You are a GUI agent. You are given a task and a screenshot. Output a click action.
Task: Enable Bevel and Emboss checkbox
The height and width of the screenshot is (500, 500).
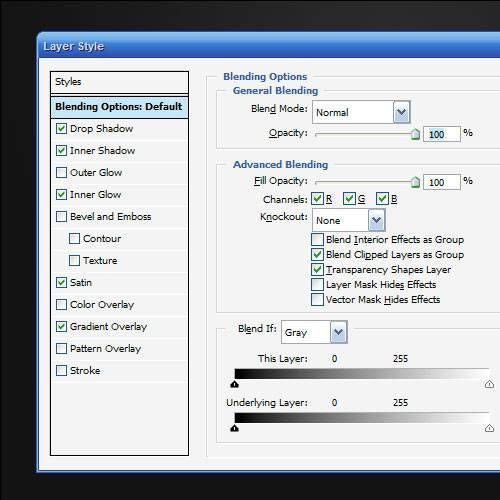click(x=61, y=217)
